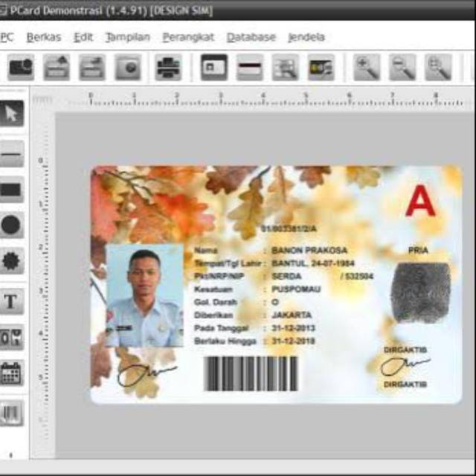Click the zoom out magnifier

click(402, 68)
